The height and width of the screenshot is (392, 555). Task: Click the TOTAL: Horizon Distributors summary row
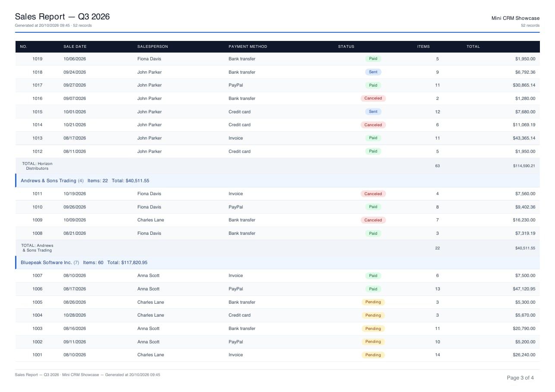[277, 166]
